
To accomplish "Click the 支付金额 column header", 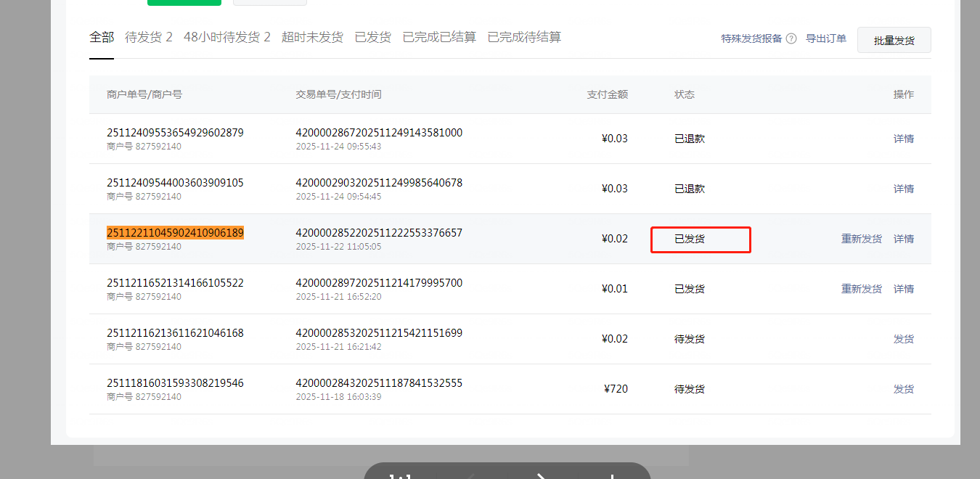I will click(608, 94).
